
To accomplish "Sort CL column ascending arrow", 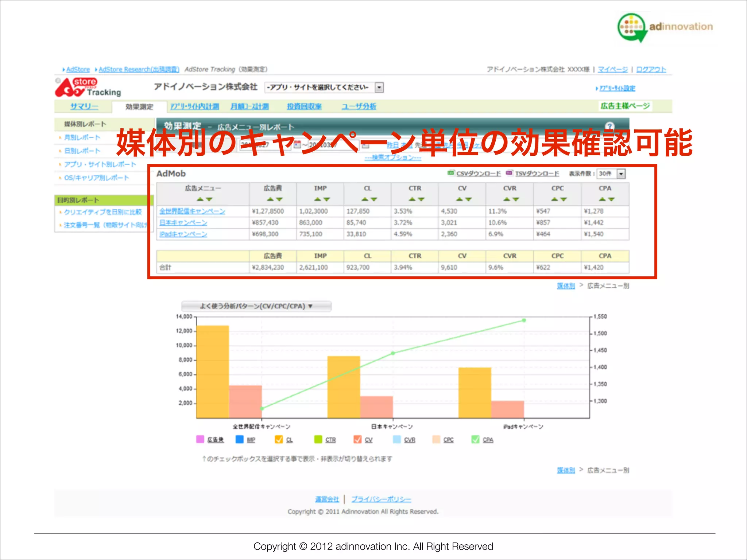I will pyautogui.click(x=365, y=199).
